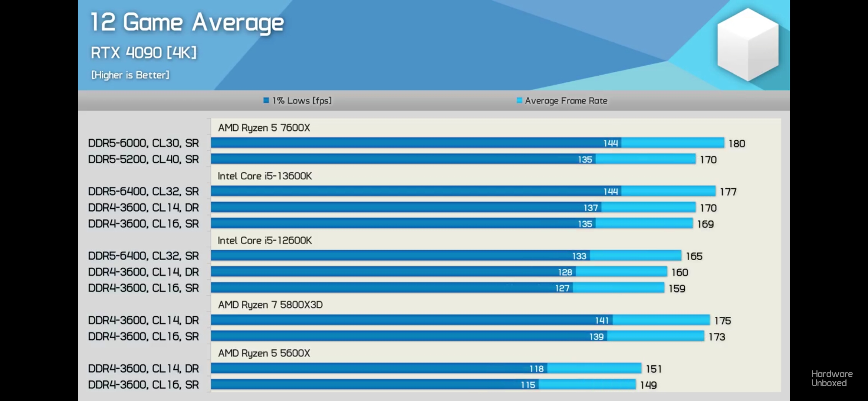Click the 1% Lows legend color square
The width and height of the screenshot is (868, 401).
click(266, 100)
